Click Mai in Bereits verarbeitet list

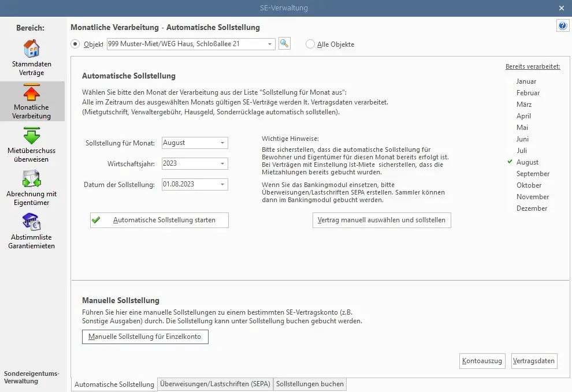pyautogui.click(x=522, y=128)
